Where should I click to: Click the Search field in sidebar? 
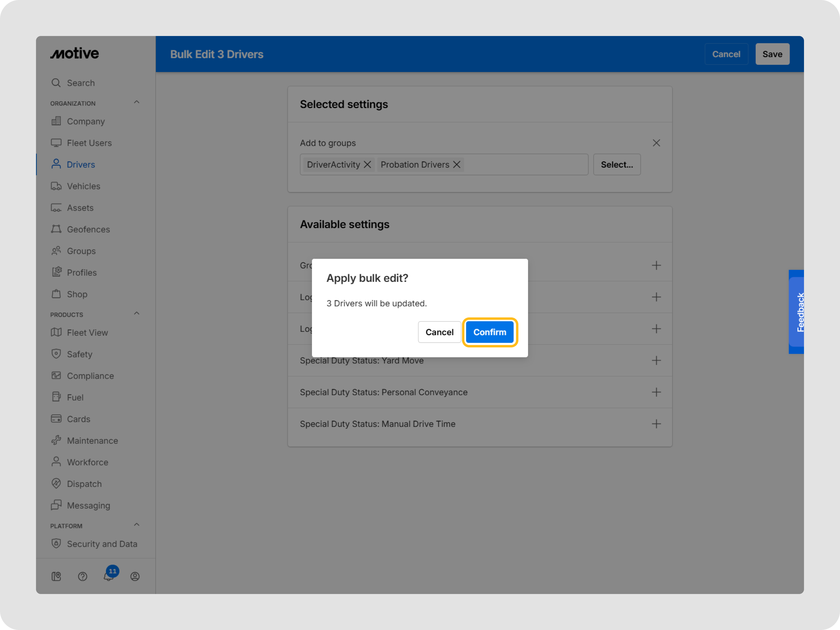pos(81,83)
